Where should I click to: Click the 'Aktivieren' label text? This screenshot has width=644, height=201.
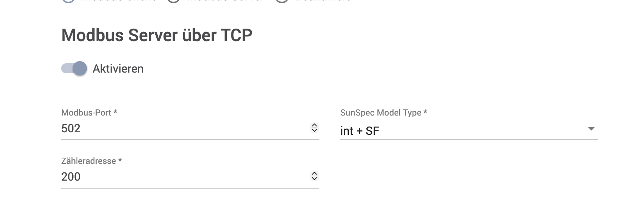pyautogui.click(x=118, y=69)
